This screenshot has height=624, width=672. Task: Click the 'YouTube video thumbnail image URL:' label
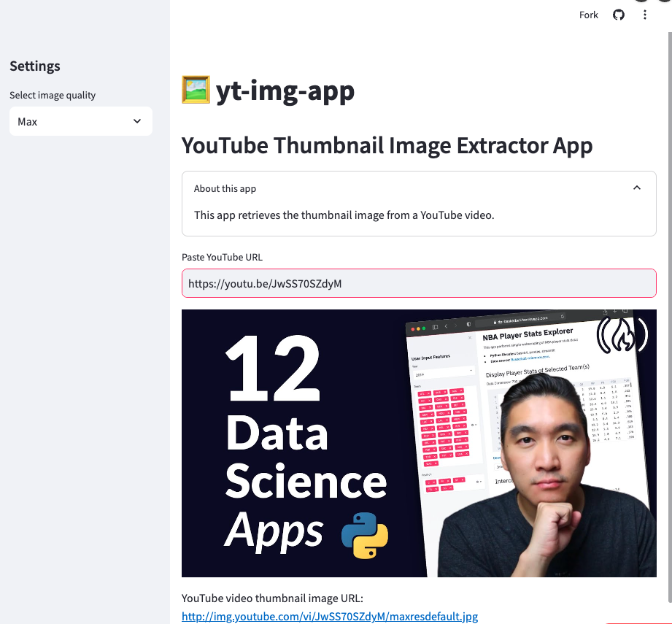coord(272,598)
